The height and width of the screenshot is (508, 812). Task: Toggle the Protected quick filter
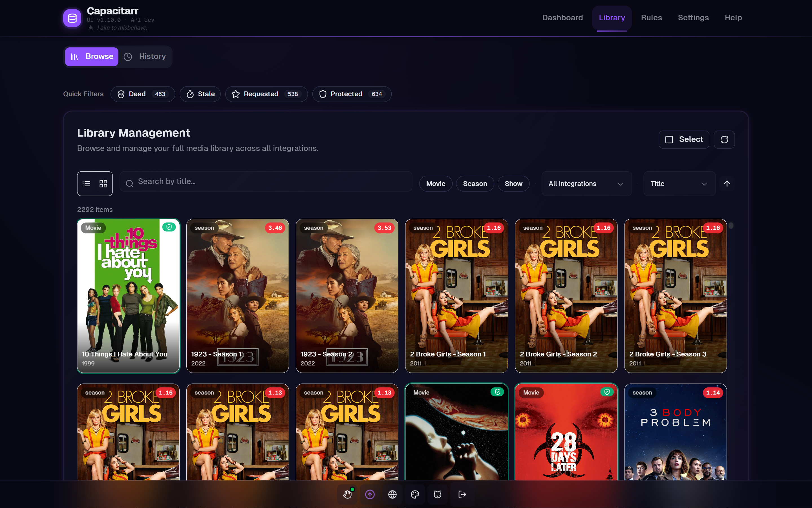click(352, 94)
